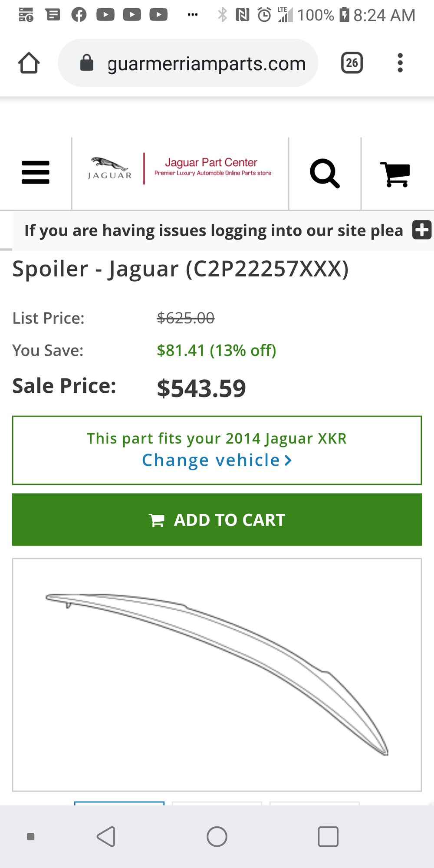This screenshot has width=434, height=868.
Task: Open the Android recent apps square
Action: 328,836
